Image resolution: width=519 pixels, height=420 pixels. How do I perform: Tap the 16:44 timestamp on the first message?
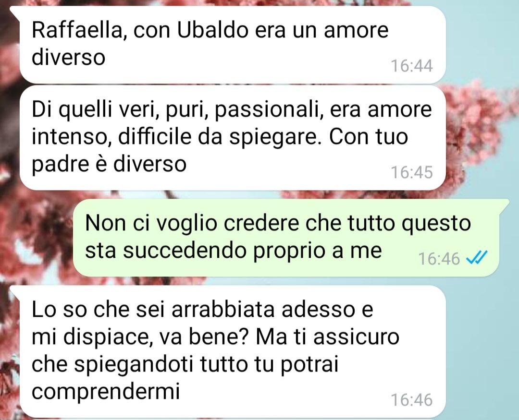[412, 66]
